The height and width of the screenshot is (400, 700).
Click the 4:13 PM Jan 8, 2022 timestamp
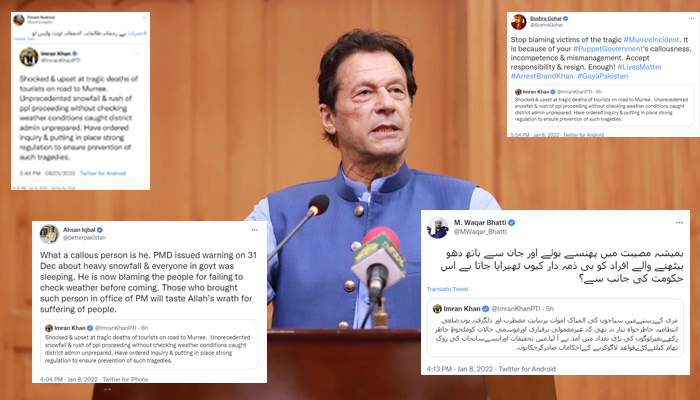pyautogui.click(x=460, y=369)
